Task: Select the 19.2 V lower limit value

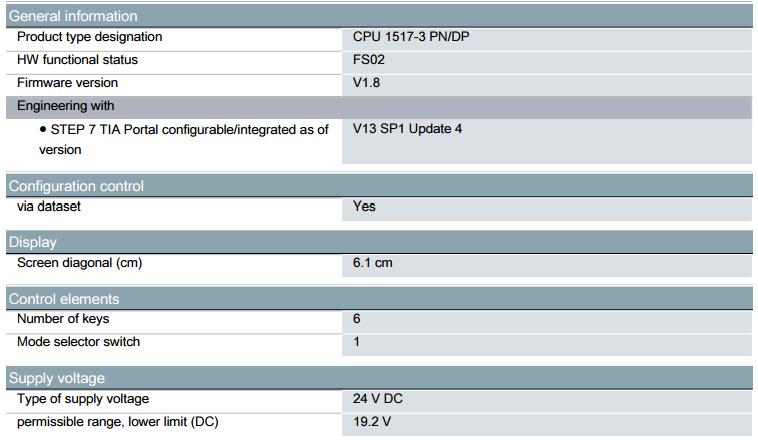Action: 371,421
